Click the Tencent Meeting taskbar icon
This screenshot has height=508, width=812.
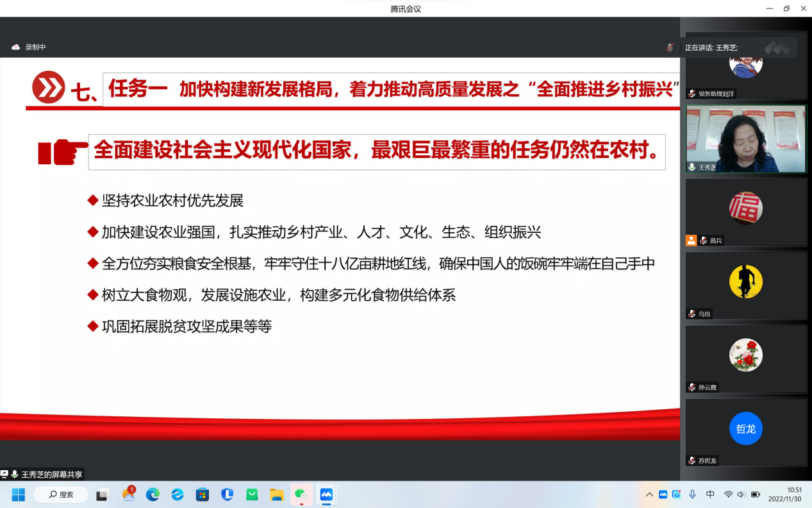326,495
